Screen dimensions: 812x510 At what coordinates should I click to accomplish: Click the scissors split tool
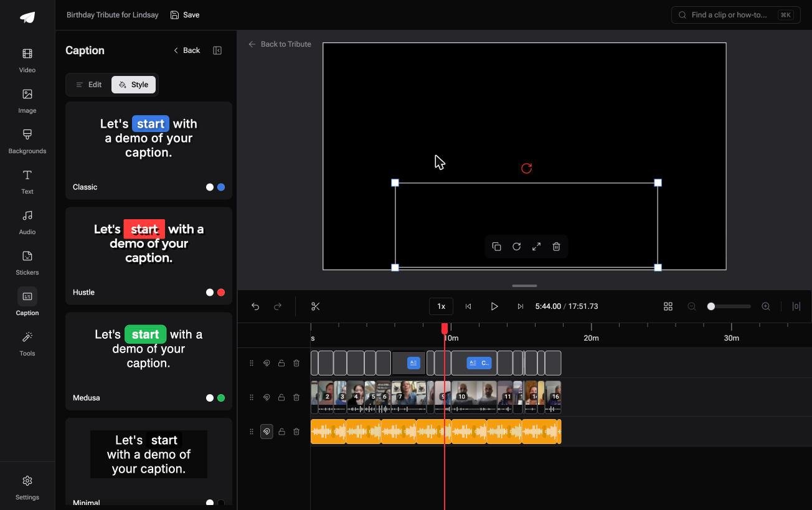tap(316, 306)
